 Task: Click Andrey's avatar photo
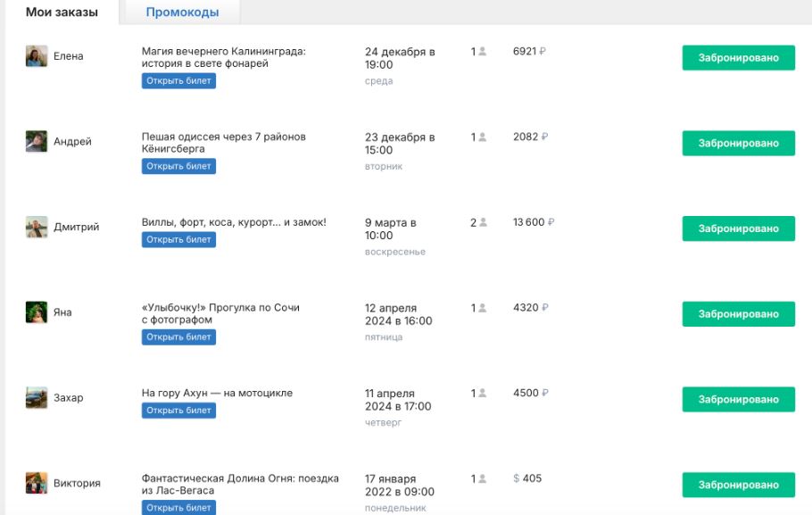pyautogui.click(x=37, y=142)
